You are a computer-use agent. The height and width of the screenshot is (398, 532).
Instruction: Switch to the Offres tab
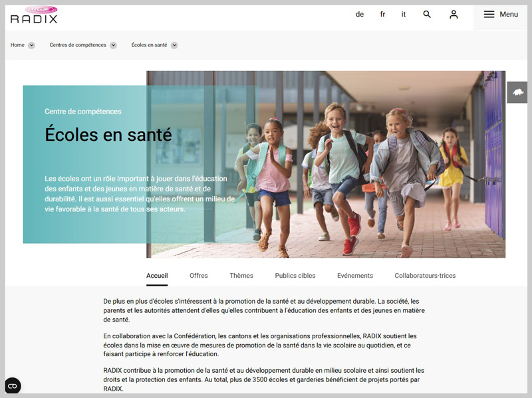click(198, 276)
